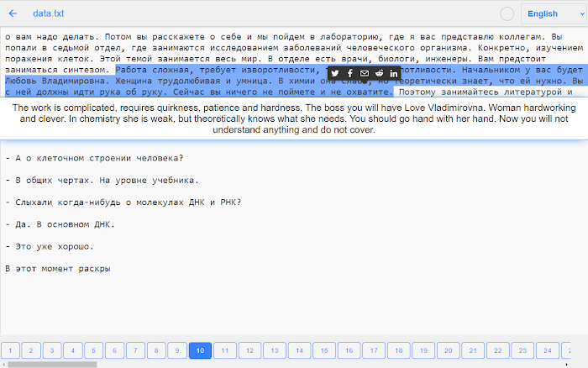Go to page 16
Viewport: 588px width, 368px height.
[349, 350]
